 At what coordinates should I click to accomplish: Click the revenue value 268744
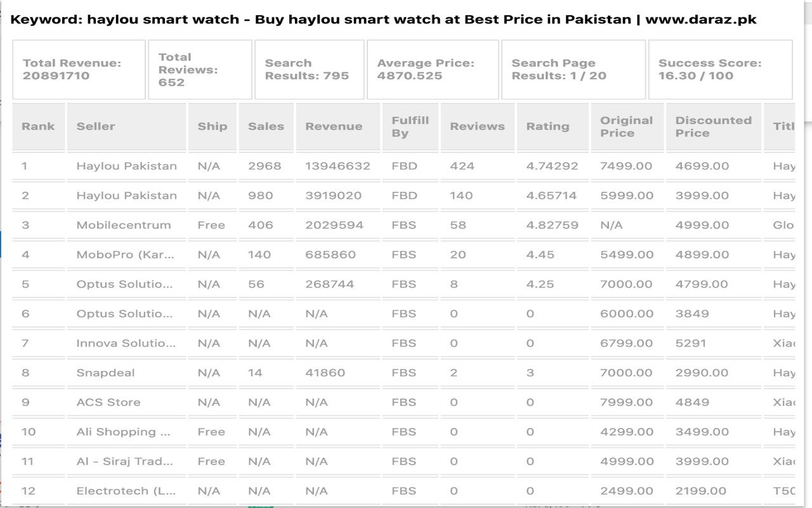click(x=330, y=284)
